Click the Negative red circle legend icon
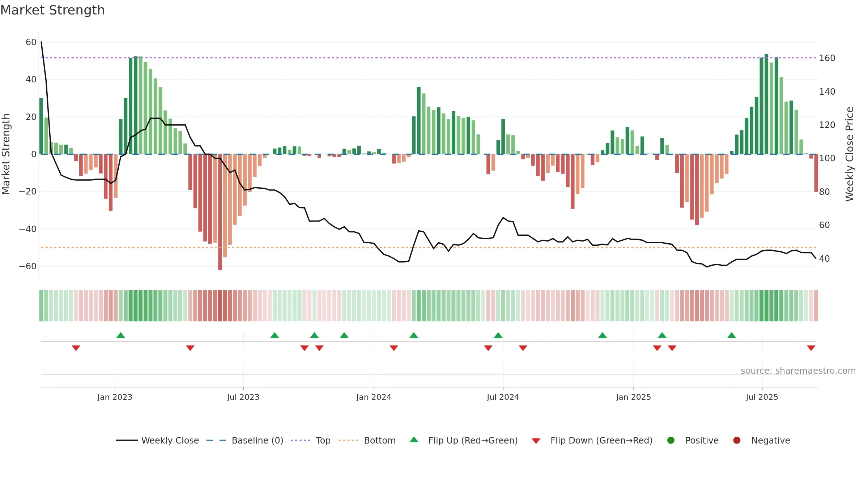The width and height of the screenshot is (868, 488). tap(737, 440)
